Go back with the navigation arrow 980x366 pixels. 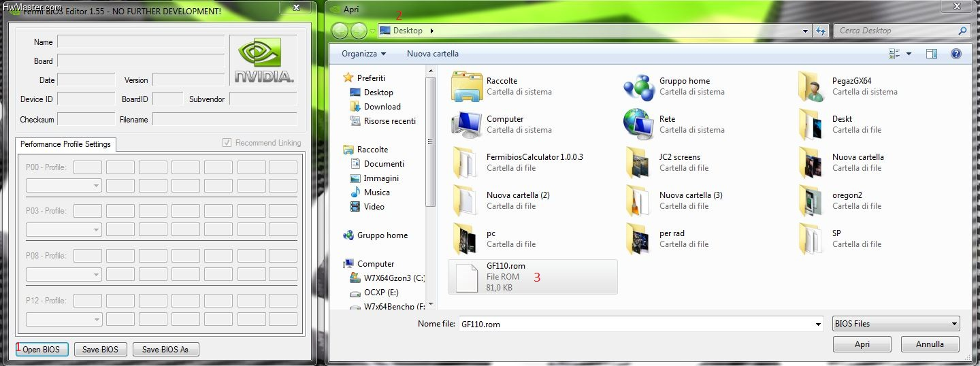point(340,31)
